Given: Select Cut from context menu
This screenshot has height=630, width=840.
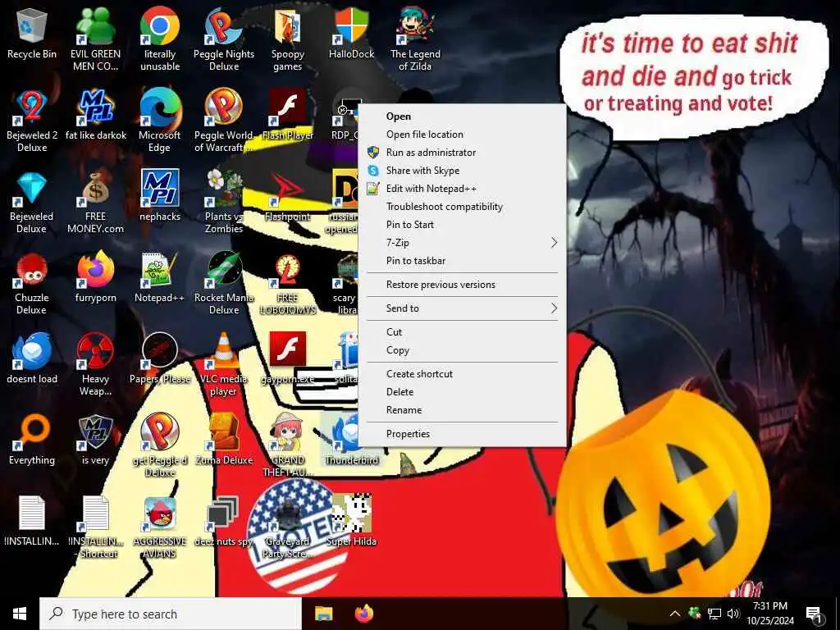Looking at the screenshot, I should [x=462, y=332].
